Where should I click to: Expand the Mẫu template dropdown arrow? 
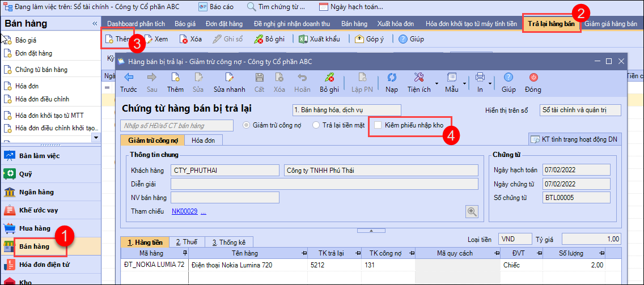pos(465,83)
